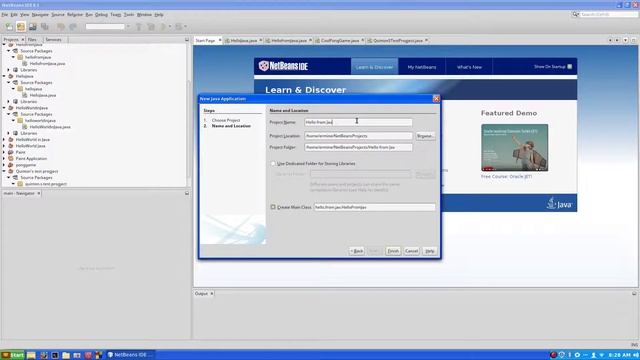Click the New File toolbar icon
The width and height of the screenshot is (640, 360).
click(x=9, y=27)
